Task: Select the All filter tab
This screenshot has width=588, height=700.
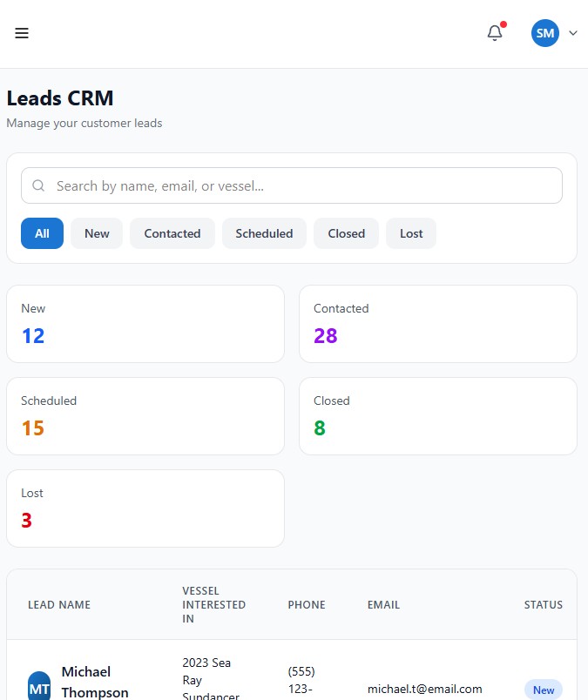Action: point(42,233)
